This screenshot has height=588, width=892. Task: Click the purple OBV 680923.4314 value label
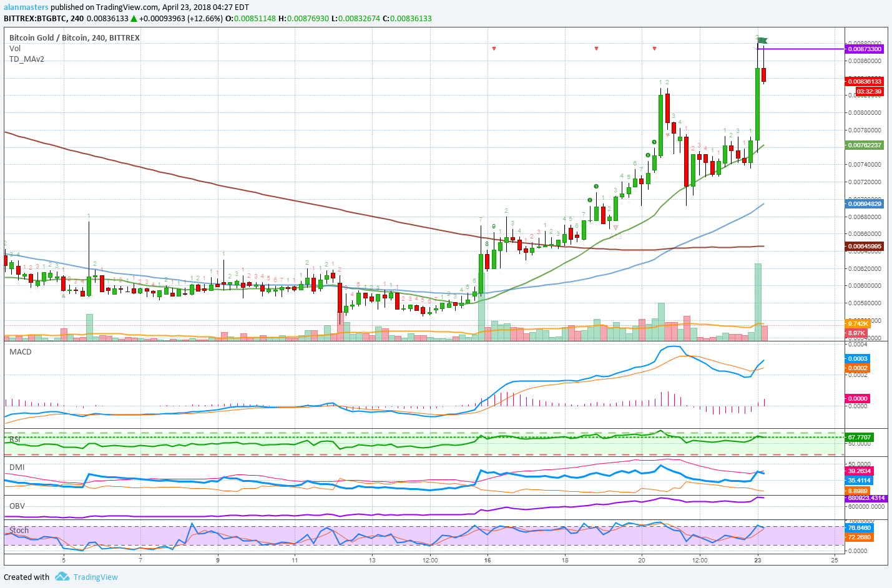point(866,498)
